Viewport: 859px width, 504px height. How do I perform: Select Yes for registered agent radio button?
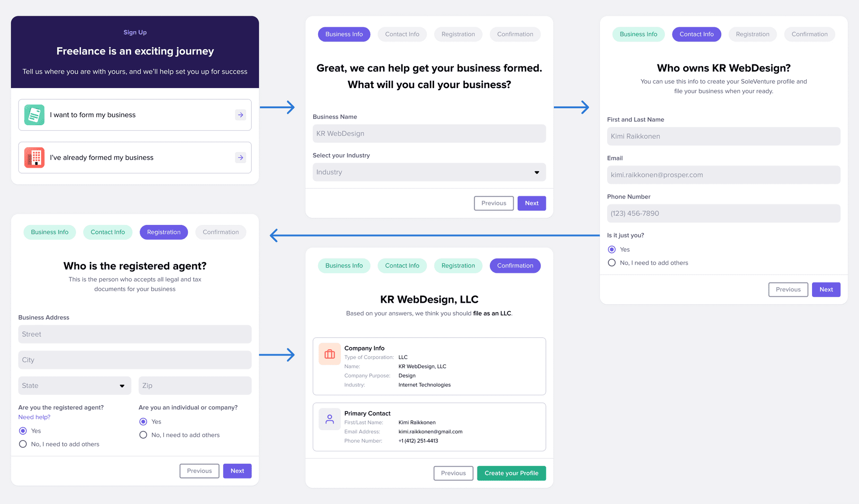22,430
